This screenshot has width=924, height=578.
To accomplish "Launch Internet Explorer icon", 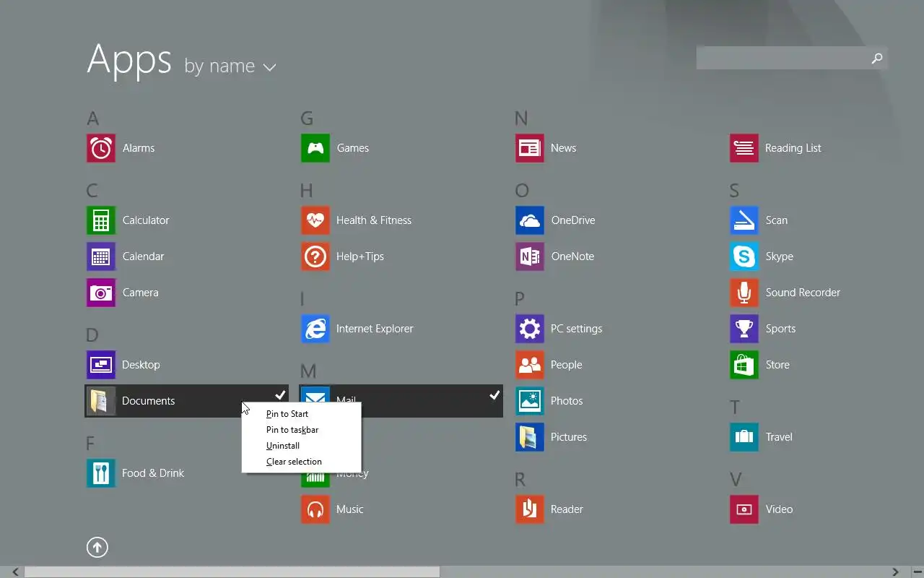I will pyautogui.click(x=315, y=329).
